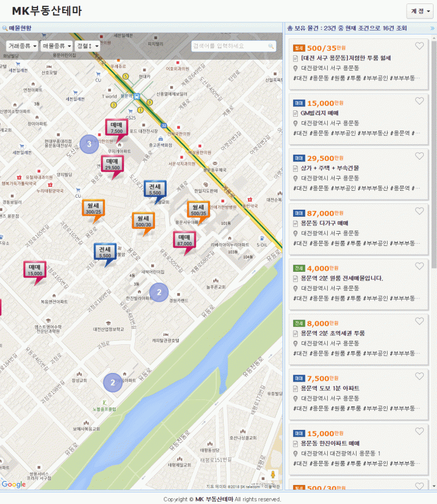Open the 매물종류 dropdown
The image size is (437, 504).
(56, 46)
